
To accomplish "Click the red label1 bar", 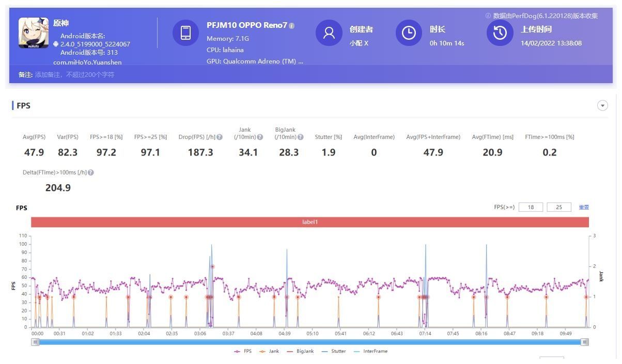I will 310,222.
